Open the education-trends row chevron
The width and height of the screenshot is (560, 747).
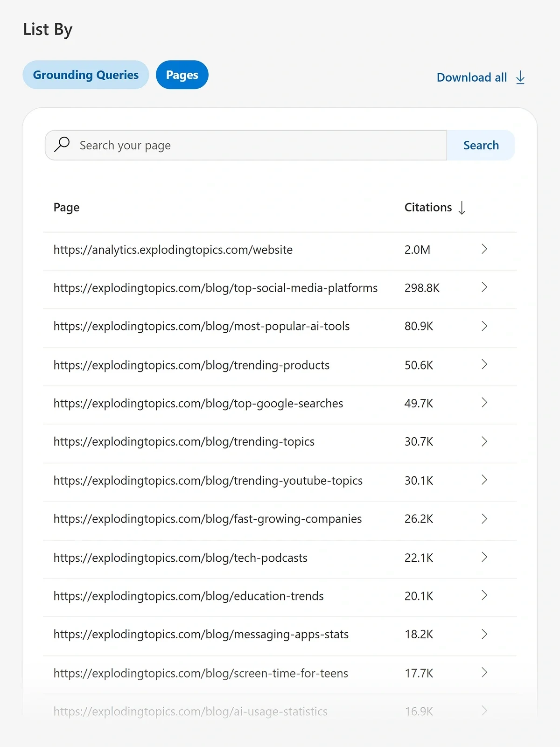pyautogui.click(x=484, y=595)
